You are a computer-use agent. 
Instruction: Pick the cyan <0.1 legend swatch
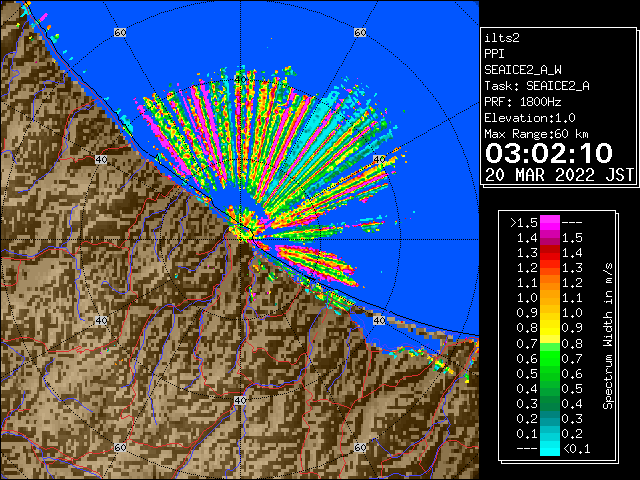point(550,449)
